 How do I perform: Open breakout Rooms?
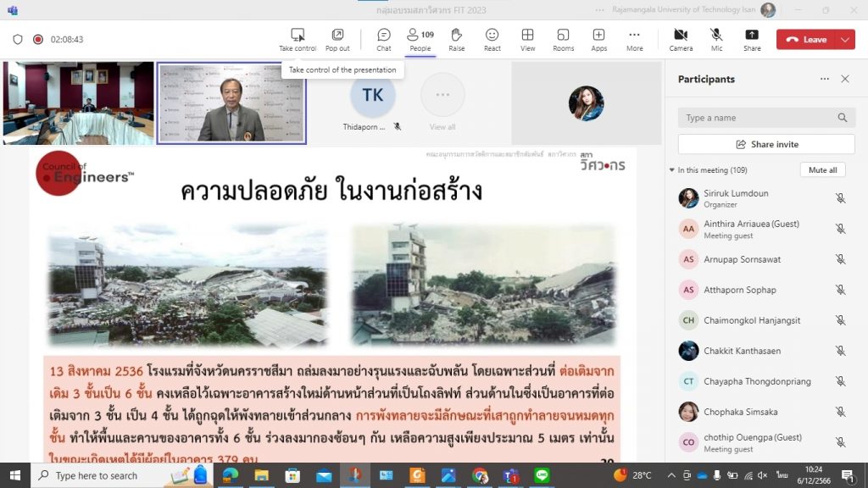563,39
